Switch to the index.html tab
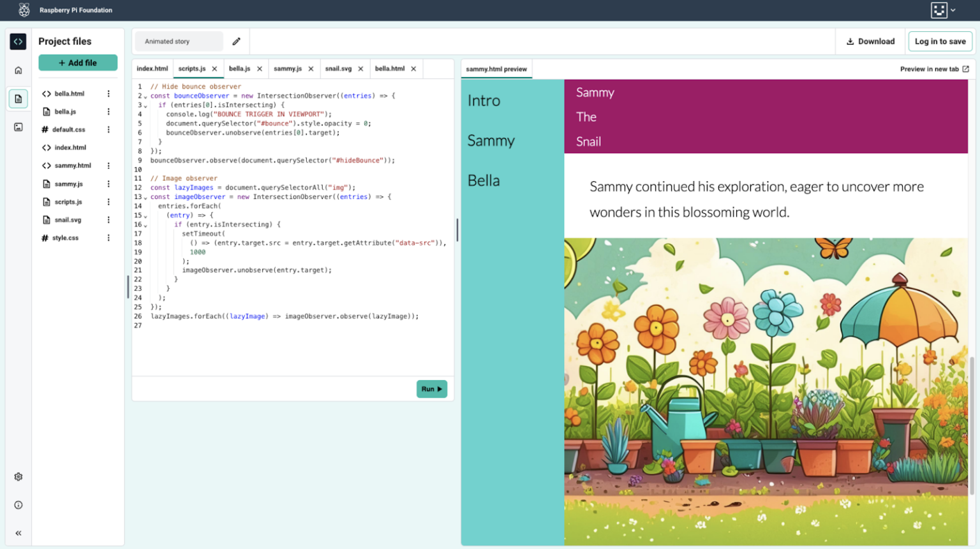This screenshot has width=980, height=549. pos(152,68)
